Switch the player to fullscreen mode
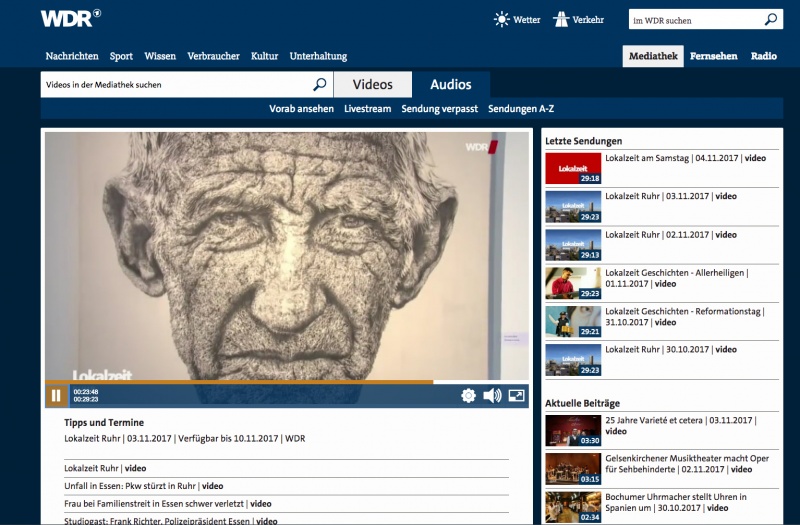The width and height of the screenshot is (800, 525). [x=516, y=395]
